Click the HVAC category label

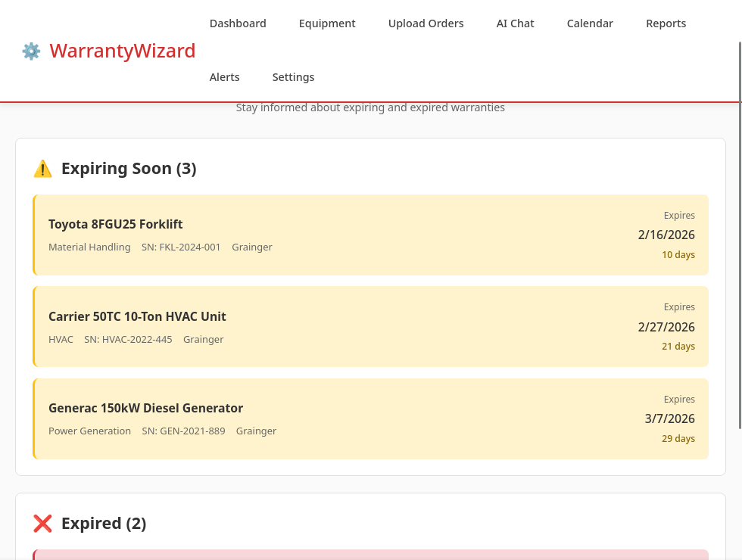61,340
